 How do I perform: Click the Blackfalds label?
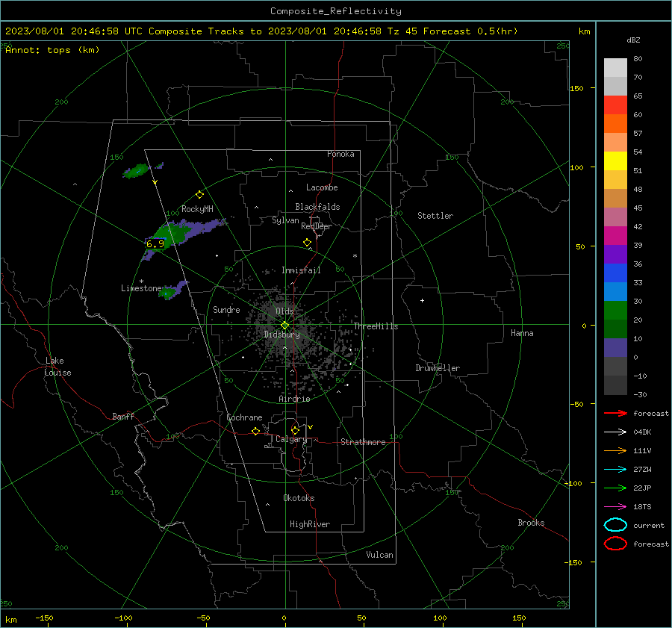pos(317,207)
